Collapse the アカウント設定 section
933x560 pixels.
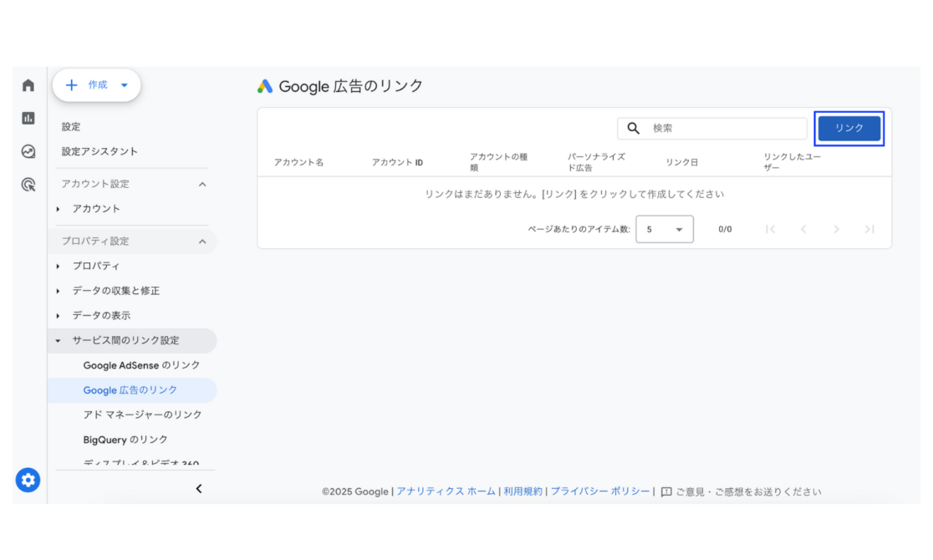tap(201, 184)
